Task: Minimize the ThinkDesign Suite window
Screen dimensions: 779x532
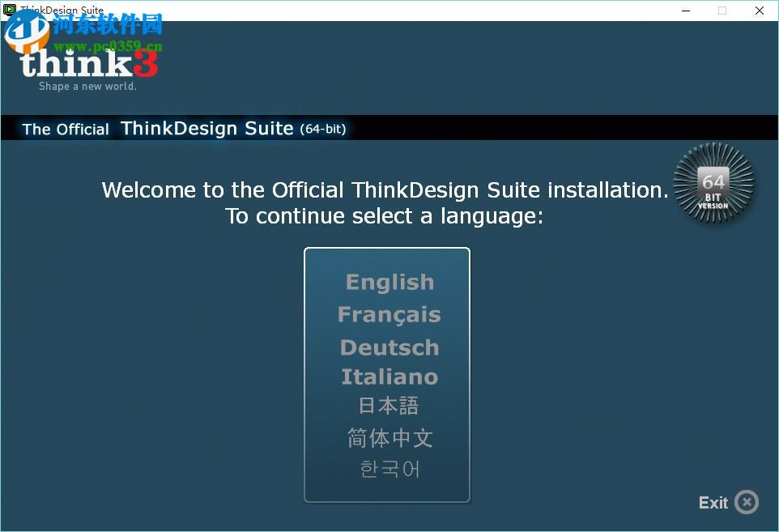Action: coord(686,11)
